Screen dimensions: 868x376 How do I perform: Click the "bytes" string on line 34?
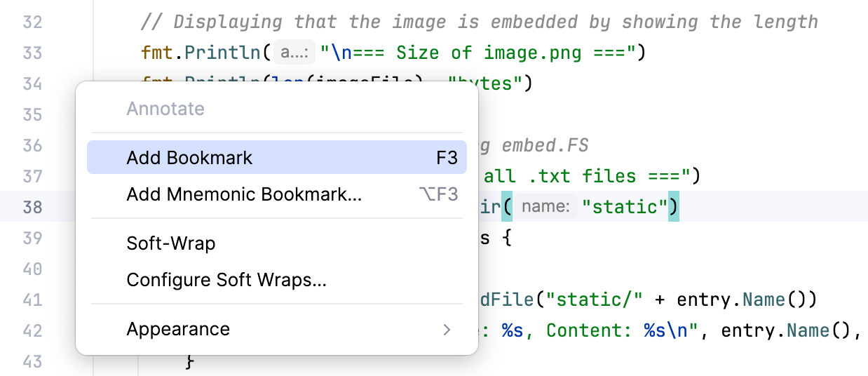pos(484,84)
